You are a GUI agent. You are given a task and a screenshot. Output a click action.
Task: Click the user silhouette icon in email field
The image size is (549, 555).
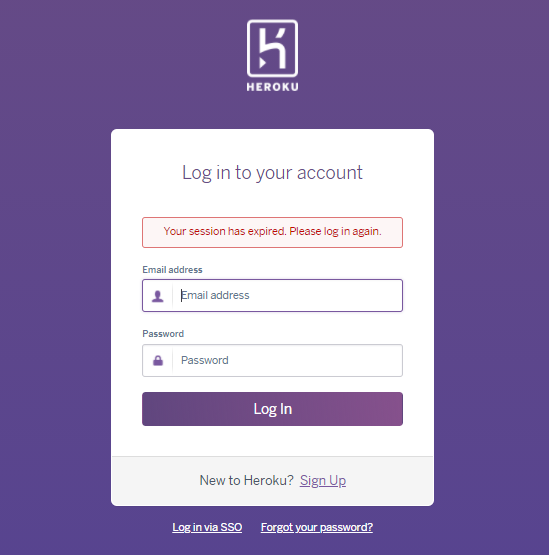pos(158,296)
